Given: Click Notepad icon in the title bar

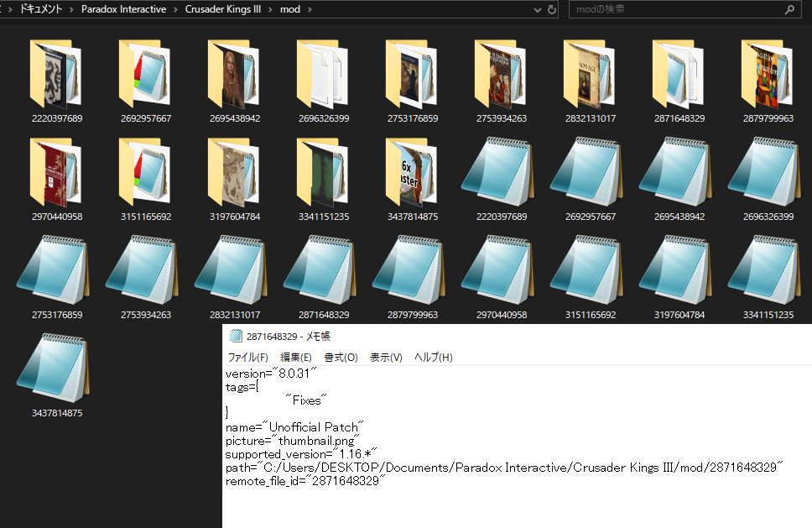Looking at the screenshot, I should pyautogui.click(x=236, y=337).
